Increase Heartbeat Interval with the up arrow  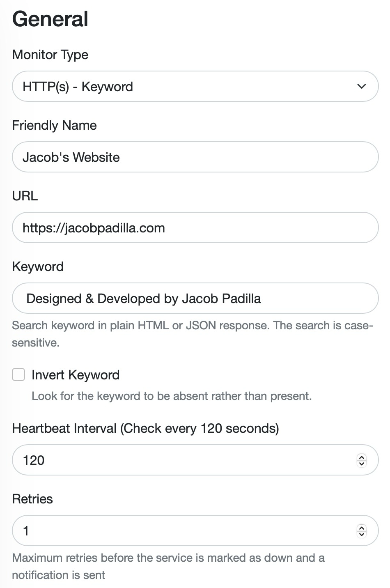point(362,457)
